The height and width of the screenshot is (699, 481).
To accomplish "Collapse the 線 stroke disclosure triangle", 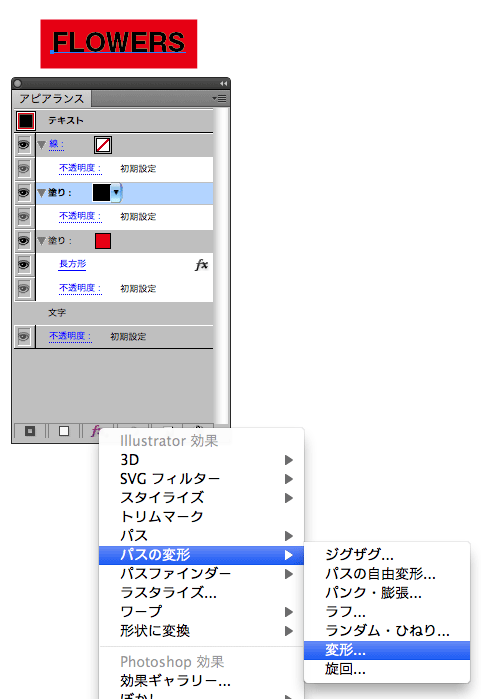I will click(42, 145).
